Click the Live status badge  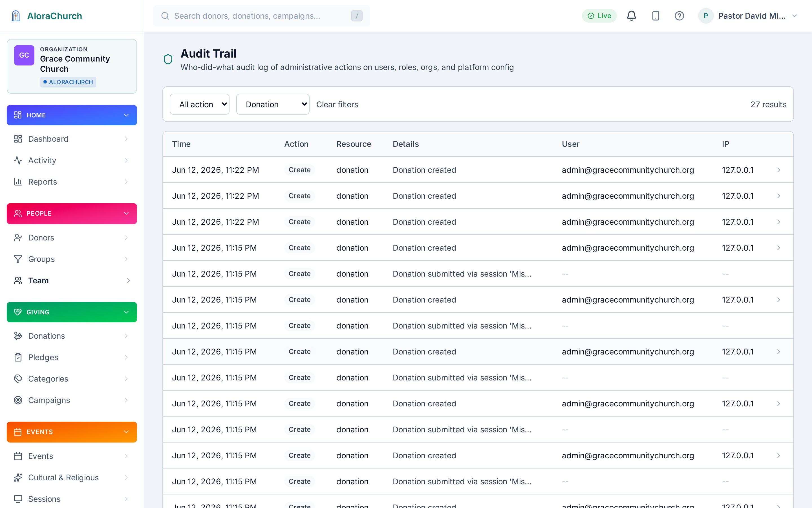[x=599, y=16]
